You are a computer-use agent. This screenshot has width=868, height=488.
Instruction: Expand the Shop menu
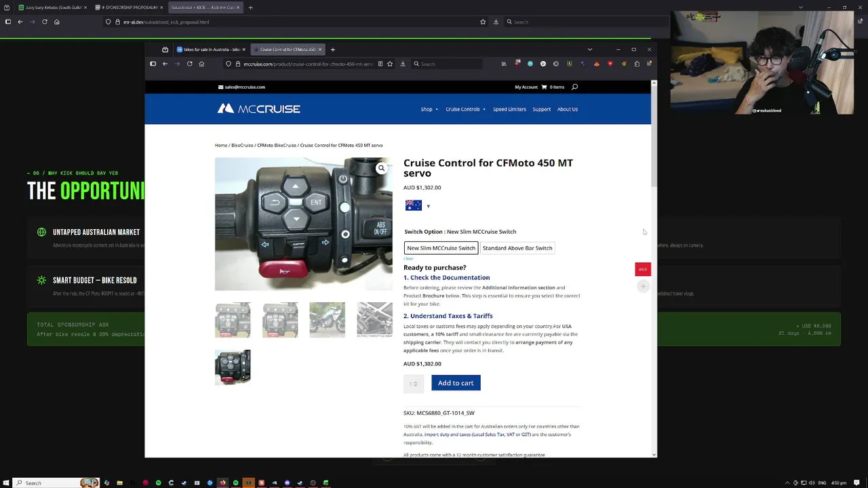pyautogui.click(x=429, y=109)
